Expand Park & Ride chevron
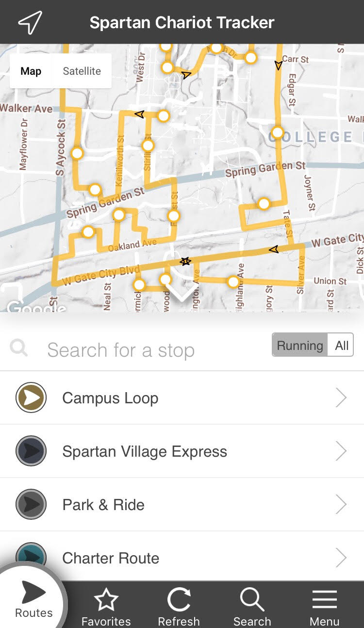364x628 pixels. click(x=341, y=505)
